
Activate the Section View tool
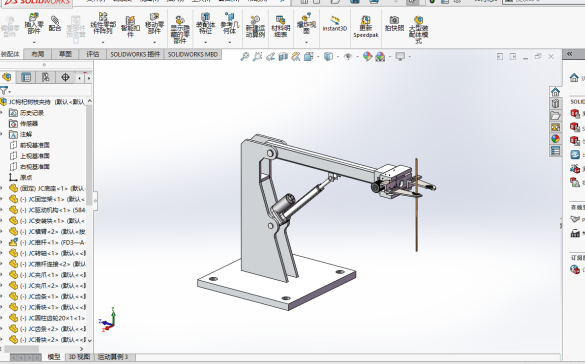click(x=283, y=56)
